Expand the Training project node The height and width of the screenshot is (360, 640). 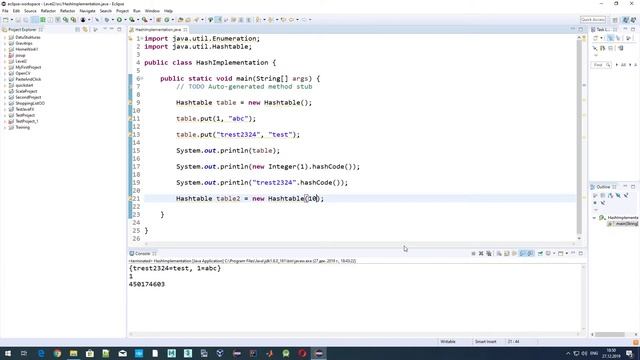point(5,127)
